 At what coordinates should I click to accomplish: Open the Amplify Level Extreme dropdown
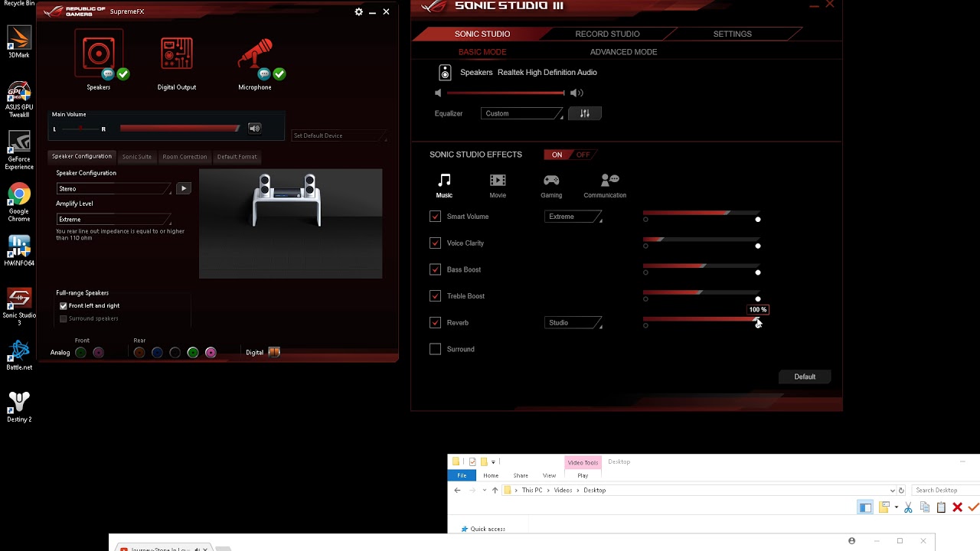point(113,220)
